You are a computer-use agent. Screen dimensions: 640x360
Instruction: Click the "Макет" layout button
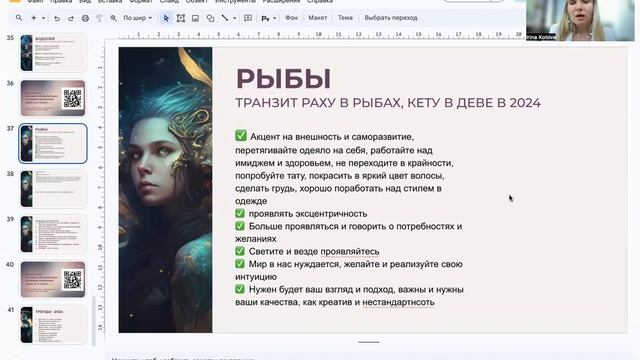coord(318,18)
